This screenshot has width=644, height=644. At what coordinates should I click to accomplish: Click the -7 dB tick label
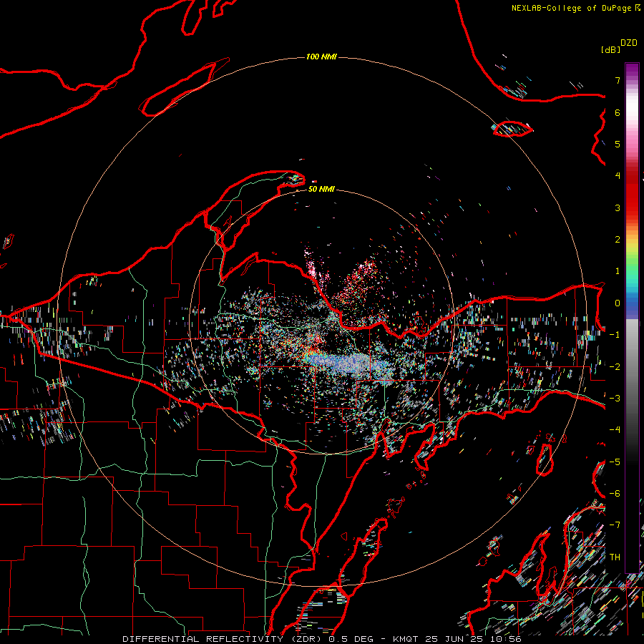pos(615,525)
